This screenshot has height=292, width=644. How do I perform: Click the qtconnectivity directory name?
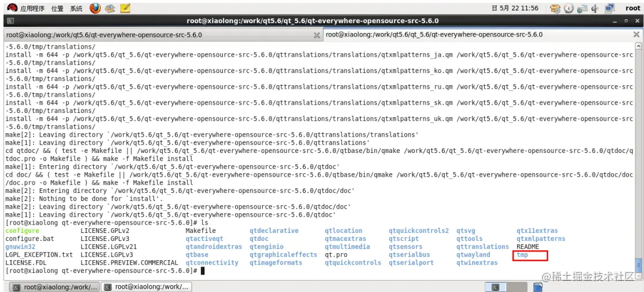tap(212, 262)
